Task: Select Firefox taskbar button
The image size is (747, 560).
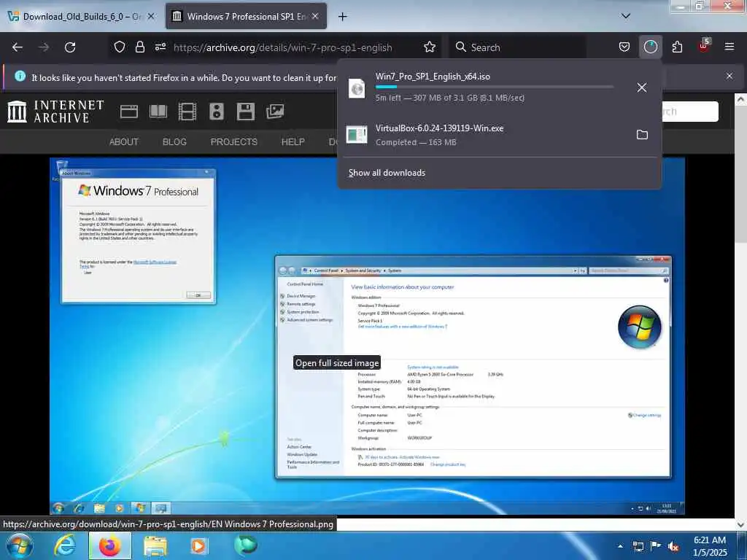Action: click(x=110, y=545)
